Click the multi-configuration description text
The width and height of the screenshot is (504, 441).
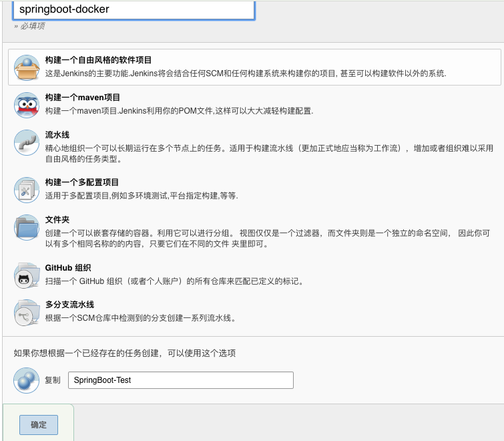pos(142,196)
